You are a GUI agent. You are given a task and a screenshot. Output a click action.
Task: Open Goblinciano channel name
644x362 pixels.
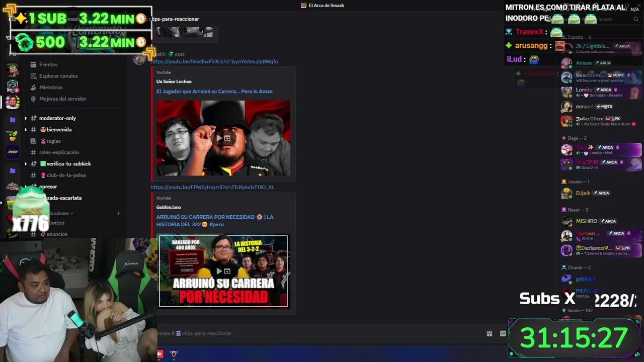pos(169,207)
